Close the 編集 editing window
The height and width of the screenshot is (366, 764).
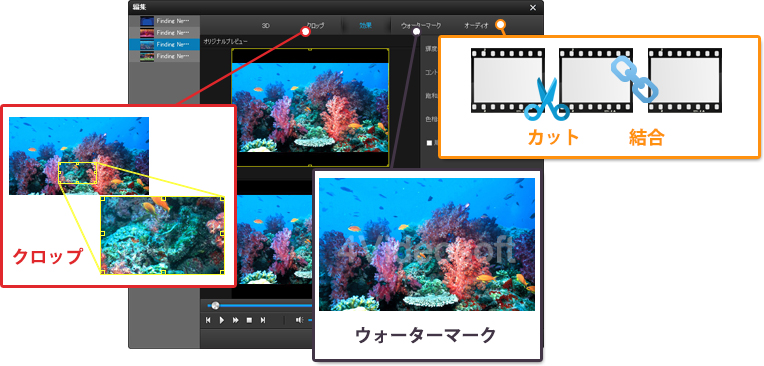(533, 7)
